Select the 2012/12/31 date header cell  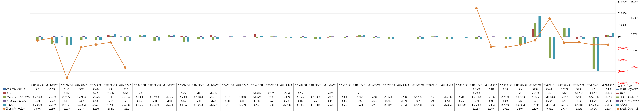click(125, 85)
